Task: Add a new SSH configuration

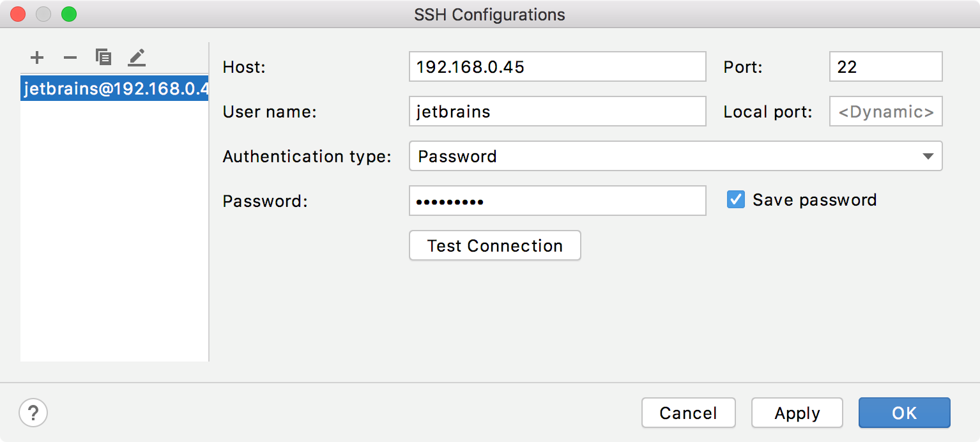Action: coord(36,57)
